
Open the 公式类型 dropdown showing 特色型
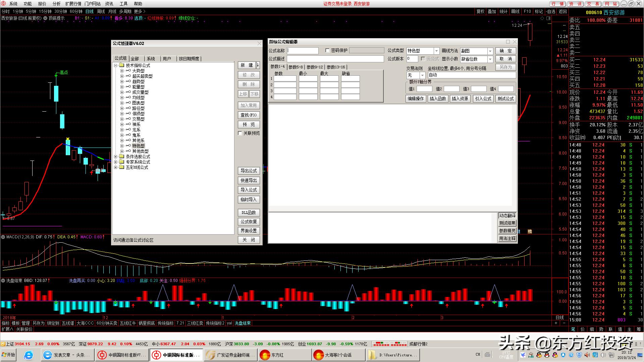[436, 51]
